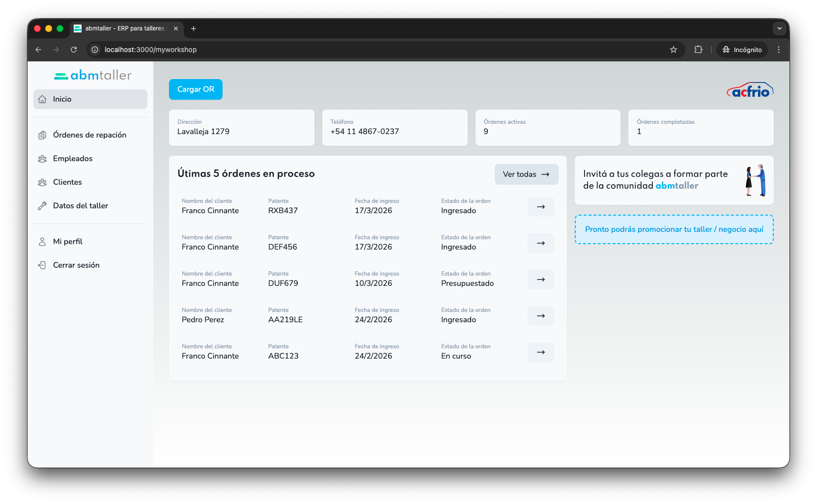This screenshot has height=504, width=817.
Task: Click the acfrio workshop logo
Action: [750, 90]
